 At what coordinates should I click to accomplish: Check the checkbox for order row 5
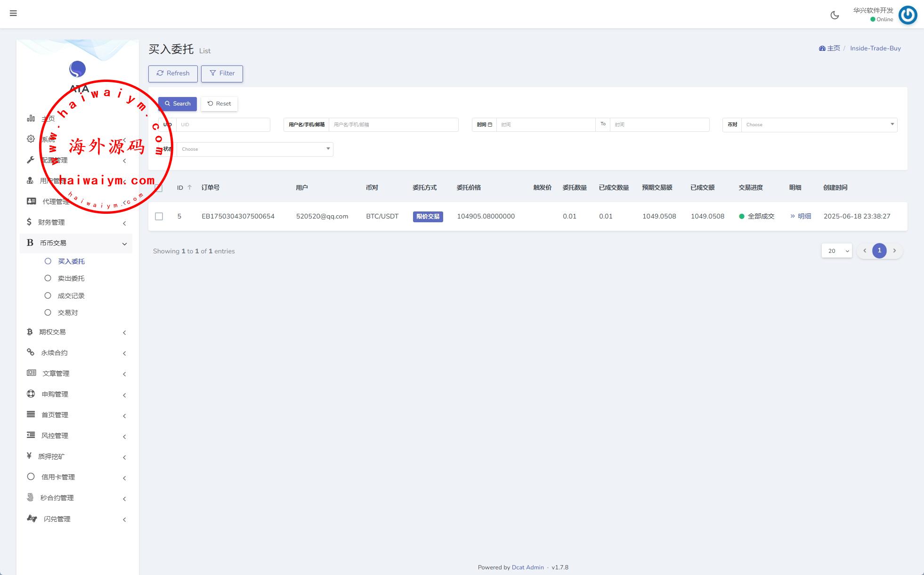159,216
